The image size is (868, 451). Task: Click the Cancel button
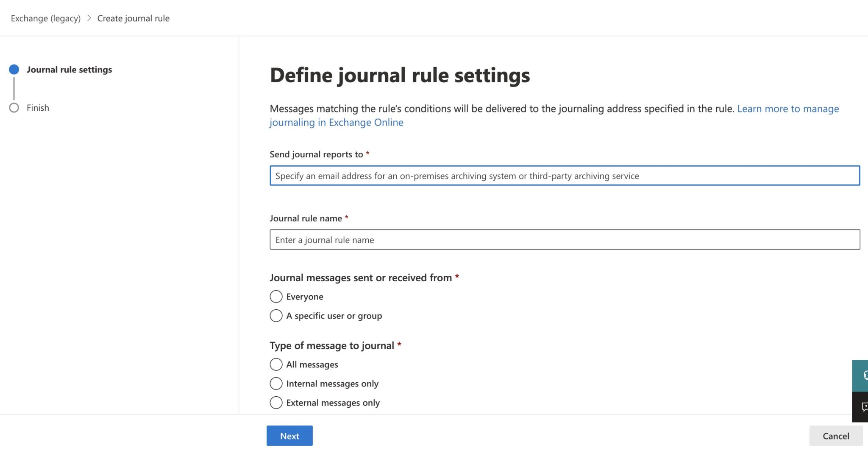pyautogui.click(x=835, y=435)
